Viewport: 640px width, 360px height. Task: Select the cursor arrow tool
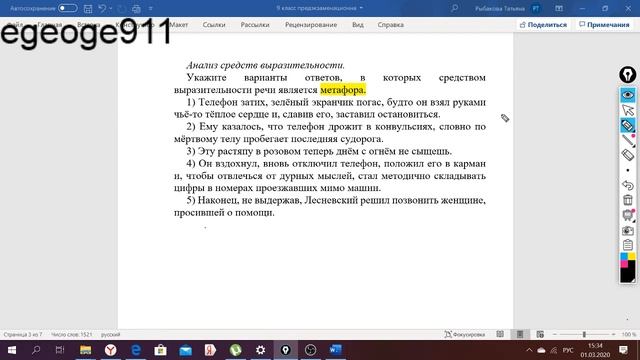click(628, 110)
